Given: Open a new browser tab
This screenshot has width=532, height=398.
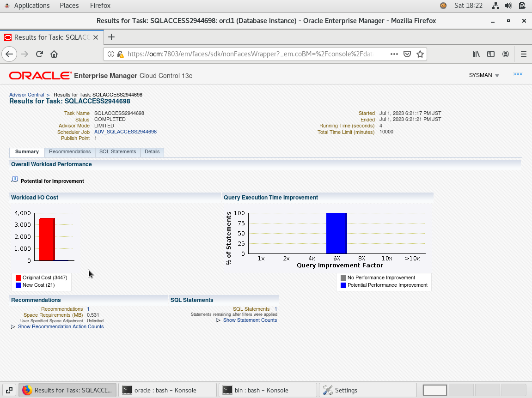Looking at the screenshot, I should [x=111, y=37].
